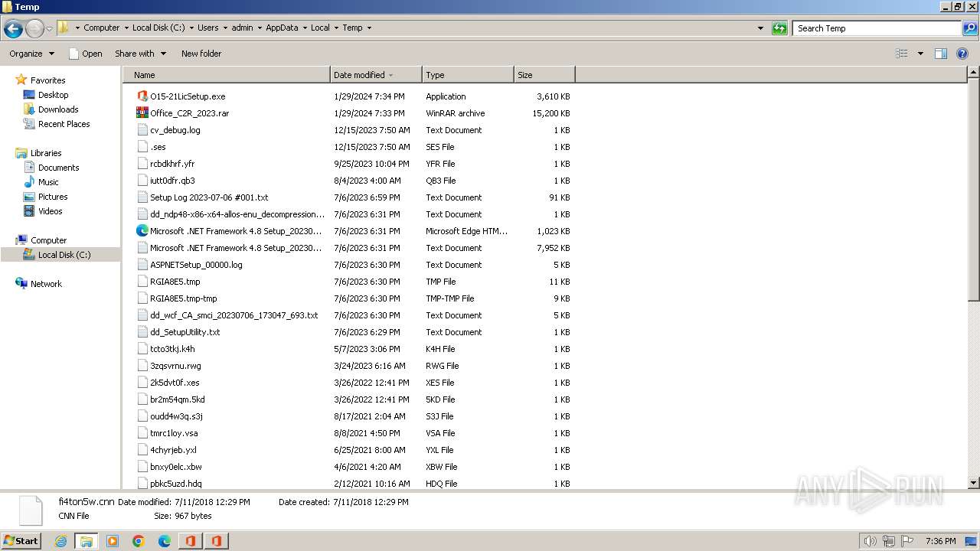Select the file RGIA8E5.tmp-tmp
This screenshot has height=551, width=980.
[x=184, y=298]
